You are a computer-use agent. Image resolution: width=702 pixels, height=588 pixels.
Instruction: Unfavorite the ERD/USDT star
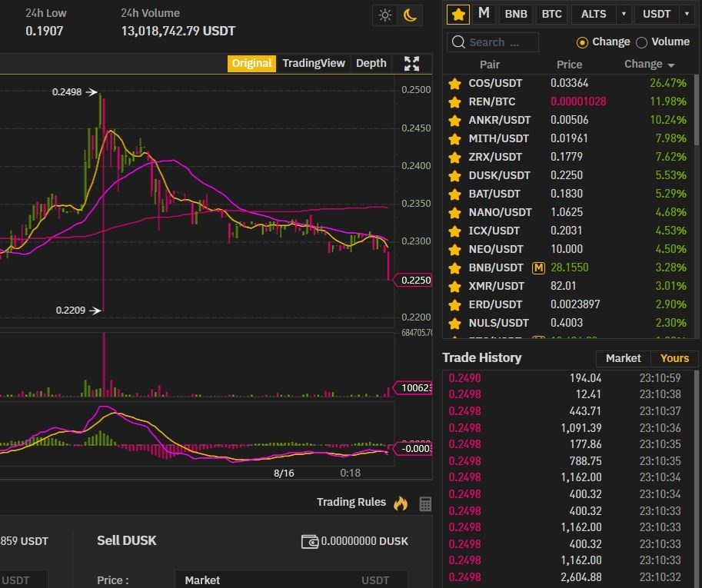click(454, 304)
